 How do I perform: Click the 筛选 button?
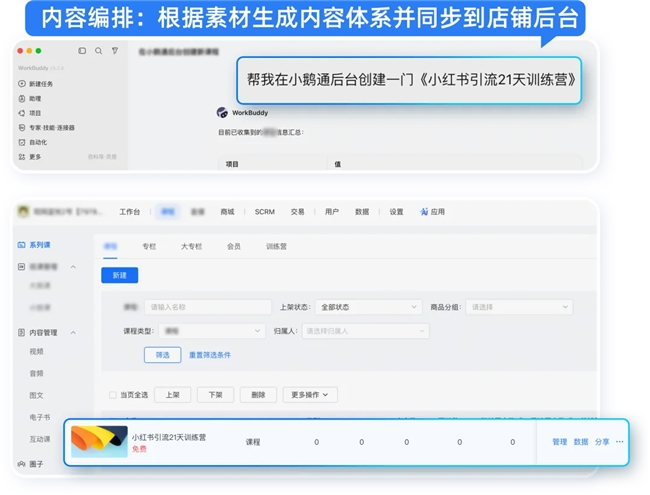pos(162,355)
